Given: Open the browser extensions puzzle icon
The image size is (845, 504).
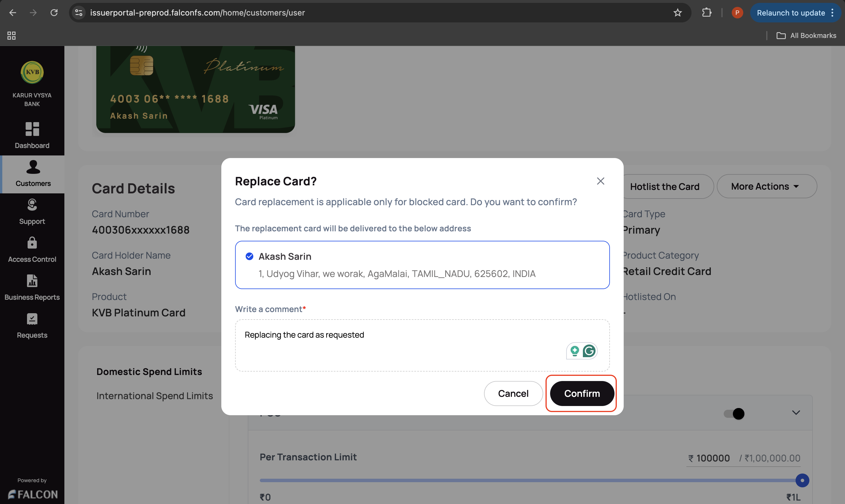Looking at the screenshot, I should tap(706, 13).
